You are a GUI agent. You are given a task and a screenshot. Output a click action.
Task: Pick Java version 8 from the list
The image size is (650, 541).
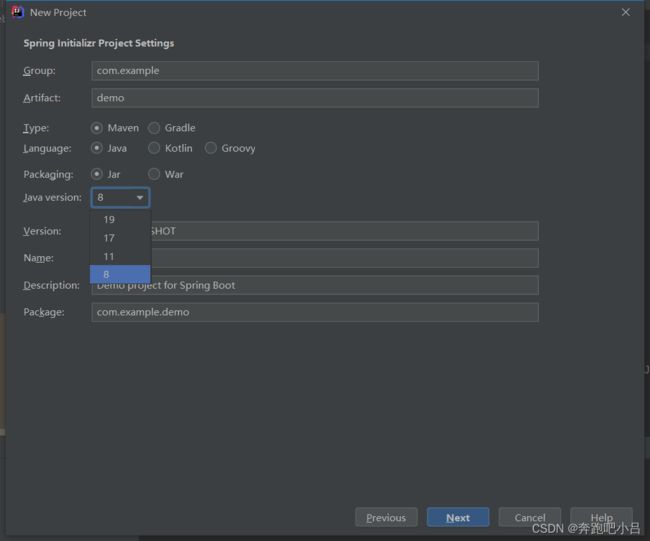(120, 274)
